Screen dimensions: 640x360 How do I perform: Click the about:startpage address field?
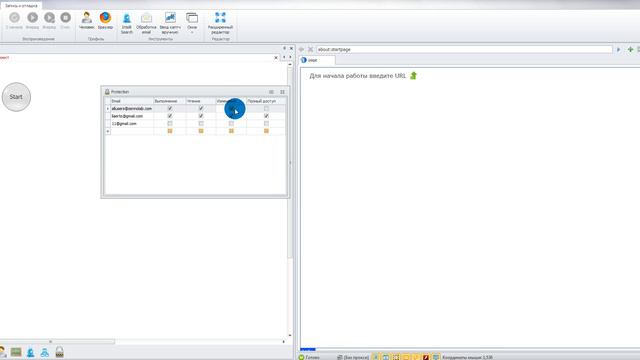point(464,49)
